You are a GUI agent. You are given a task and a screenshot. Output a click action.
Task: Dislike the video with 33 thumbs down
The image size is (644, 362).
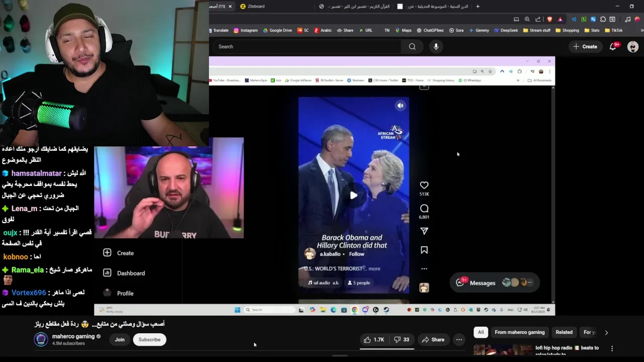[401, 340]
